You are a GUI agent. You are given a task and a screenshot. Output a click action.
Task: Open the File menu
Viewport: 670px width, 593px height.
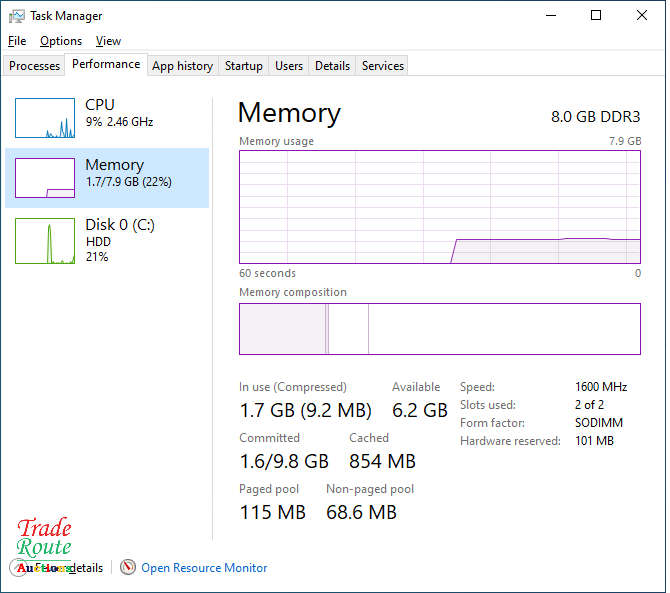coord(17,41)
